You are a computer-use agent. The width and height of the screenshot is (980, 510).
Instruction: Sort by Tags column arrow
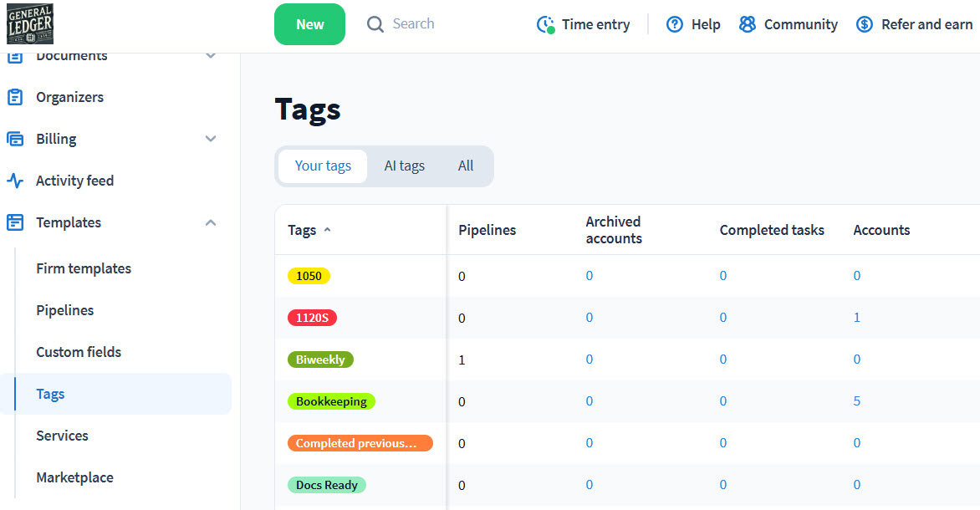(327, 230)
